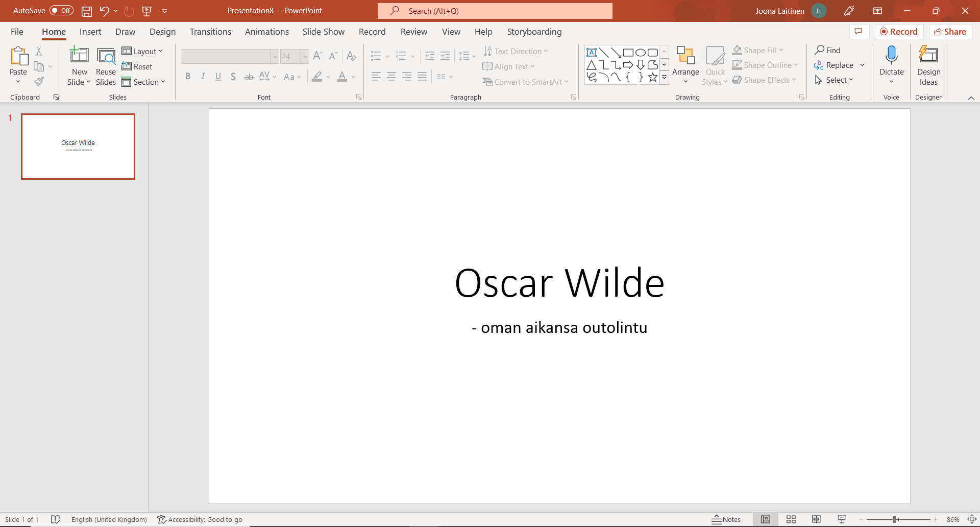The width and height of the screenshot is (980, 527).
Task: Switch to the Design ribbon tab
Action: coord(162,32)
